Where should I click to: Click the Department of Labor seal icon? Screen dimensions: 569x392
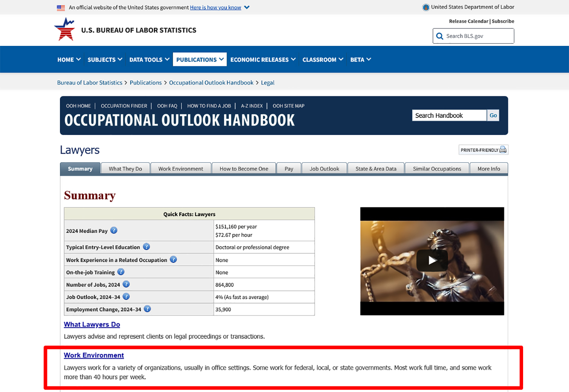tap(425, 7)
